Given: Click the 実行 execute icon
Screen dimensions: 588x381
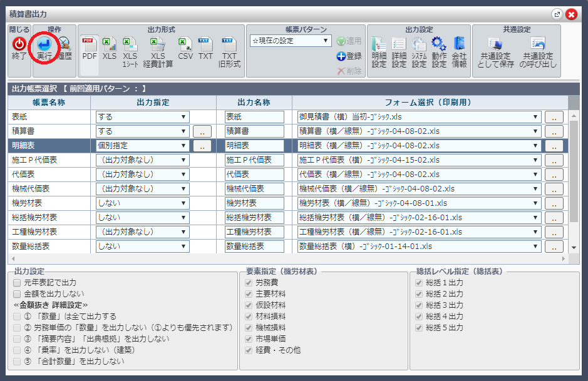Looking at the screenshot, I should click(x=44, y=45).
